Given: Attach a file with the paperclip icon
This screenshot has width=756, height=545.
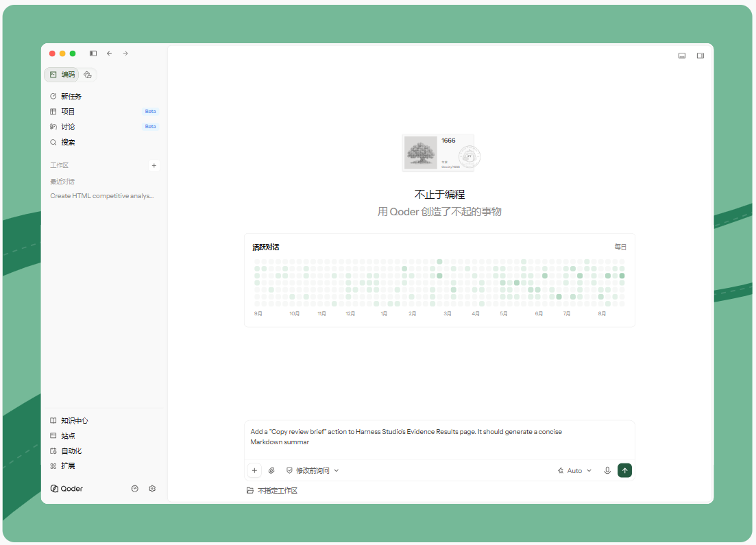Looking at the screenshot, I should (x=272, y=471).
